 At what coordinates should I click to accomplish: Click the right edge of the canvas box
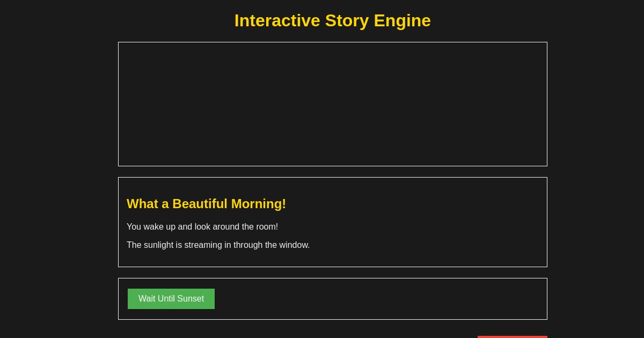[x=547, y=104]
